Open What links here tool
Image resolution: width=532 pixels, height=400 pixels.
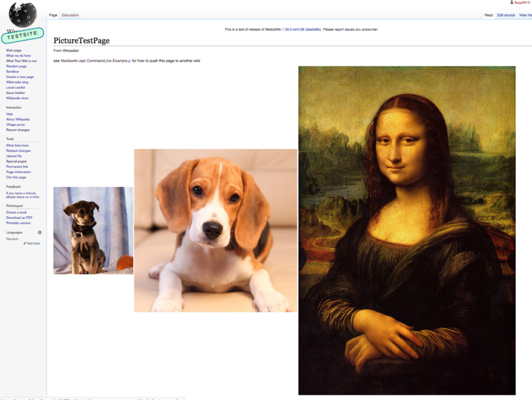17,145
